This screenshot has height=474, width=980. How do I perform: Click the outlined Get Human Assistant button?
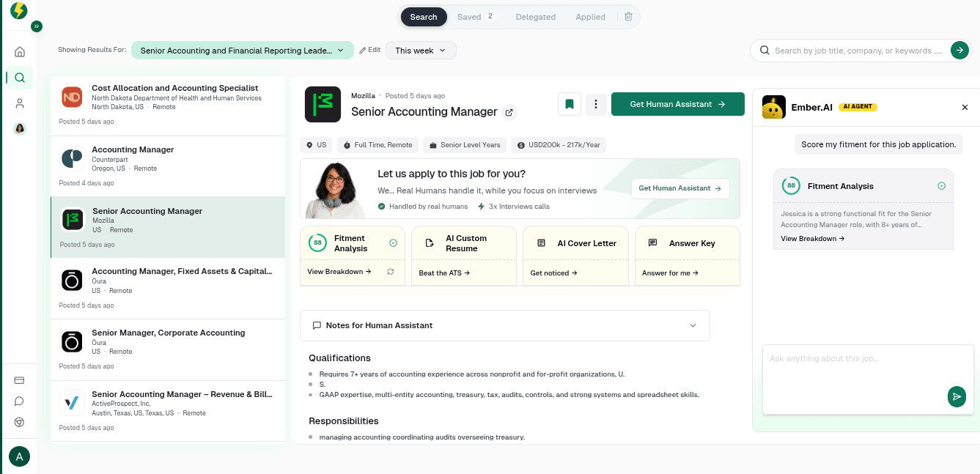tap(680, 188)
